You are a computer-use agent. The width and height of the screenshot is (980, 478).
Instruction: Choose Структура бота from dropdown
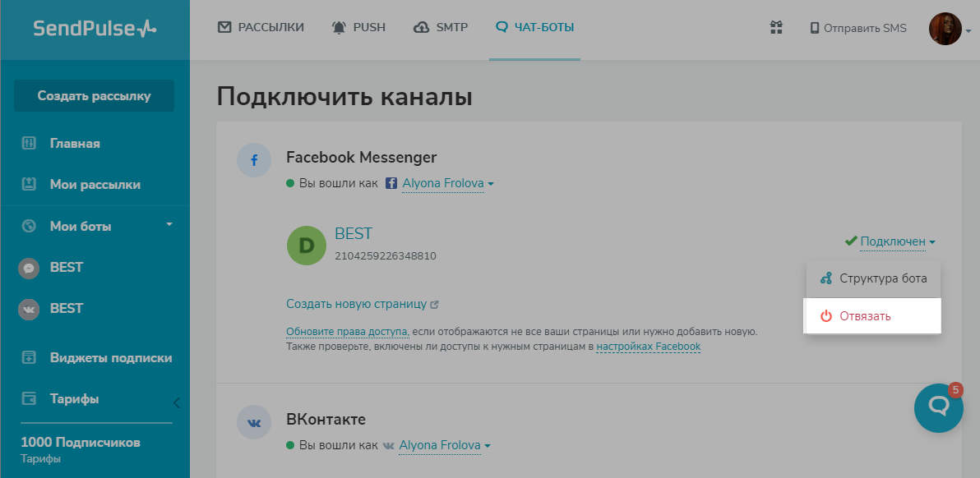(x=872, y=278)
